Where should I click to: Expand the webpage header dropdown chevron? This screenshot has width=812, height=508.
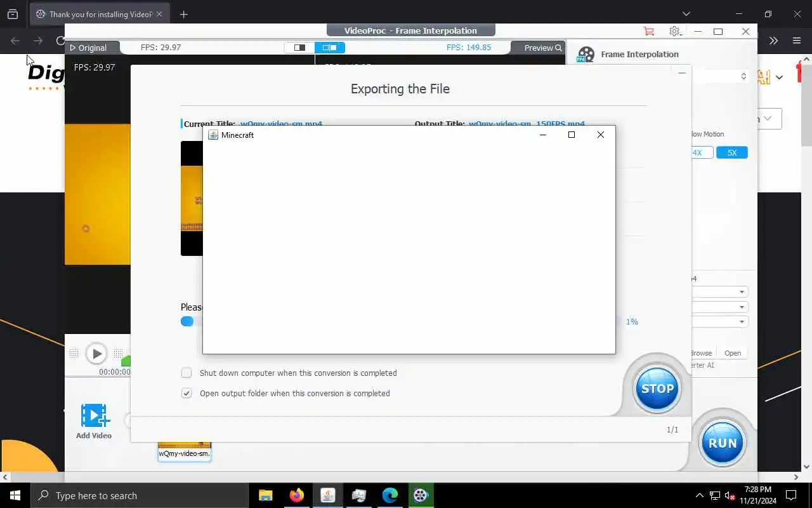pos(779,77)
